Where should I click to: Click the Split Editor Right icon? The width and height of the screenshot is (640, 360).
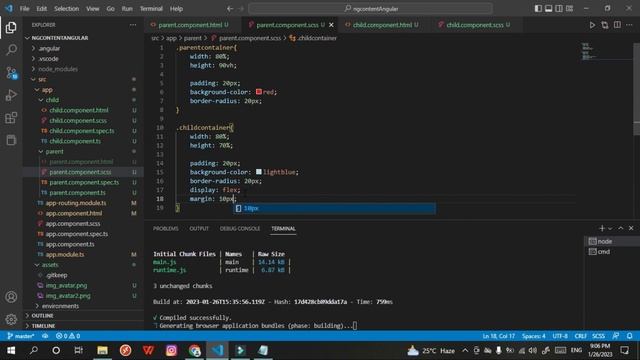617,25
